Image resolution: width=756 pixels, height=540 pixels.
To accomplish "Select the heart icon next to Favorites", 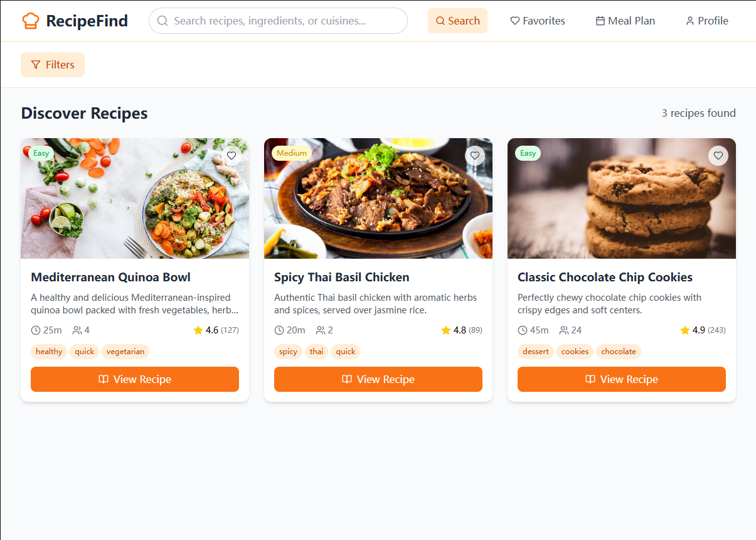I will click(514, 21).
